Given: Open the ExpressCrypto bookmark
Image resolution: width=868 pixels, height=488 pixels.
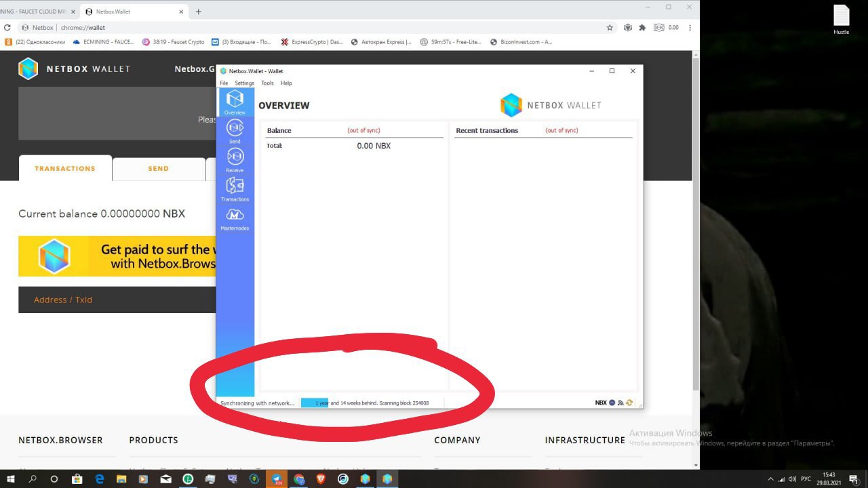Looking at the screenshot, I should click(312, 41).
